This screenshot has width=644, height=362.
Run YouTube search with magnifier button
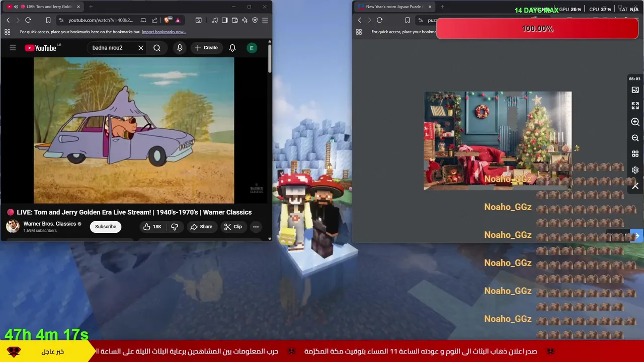[157, 48]
